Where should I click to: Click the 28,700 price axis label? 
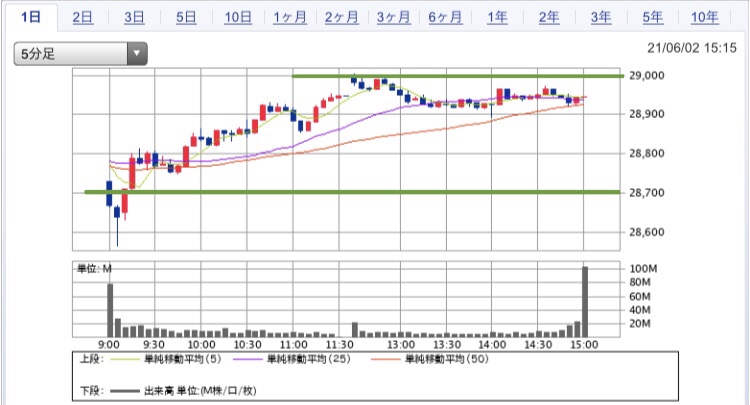coord(646,193)
